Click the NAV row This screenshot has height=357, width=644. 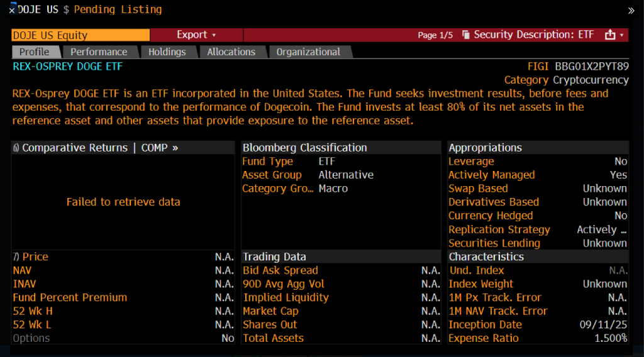pos(123,270)
